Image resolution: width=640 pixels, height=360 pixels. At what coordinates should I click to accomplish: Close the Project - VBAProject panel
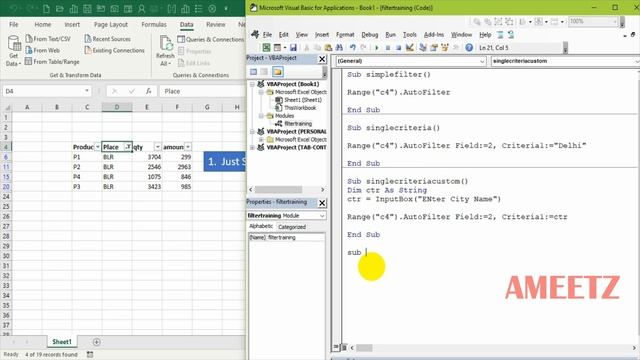point(322,59)
